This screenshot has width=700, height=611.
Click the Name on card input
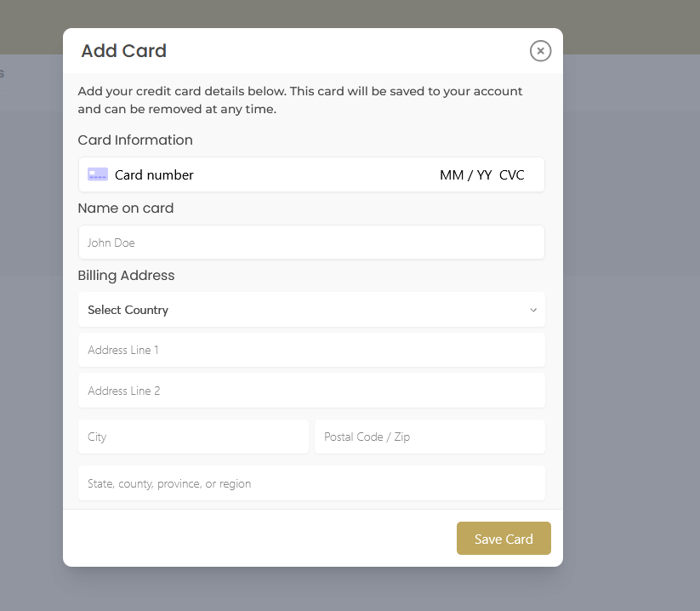point(311,242)
